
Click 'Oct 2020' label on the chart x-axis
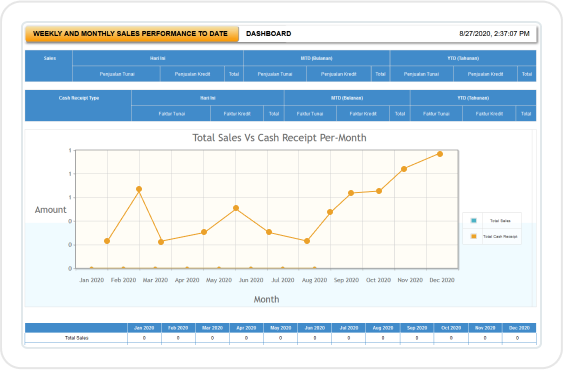[378, 280]
